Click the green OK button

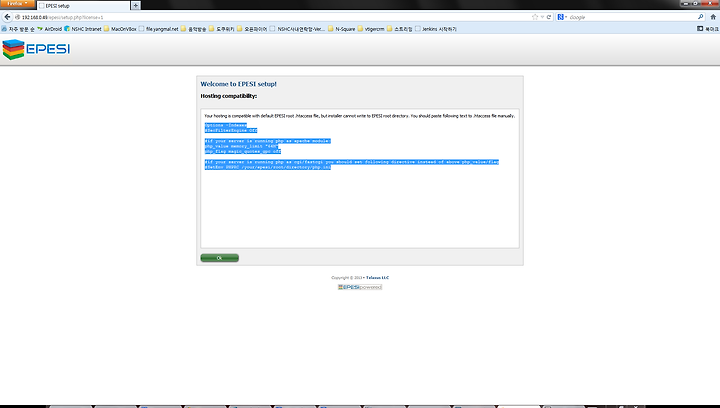click(219, 258)
